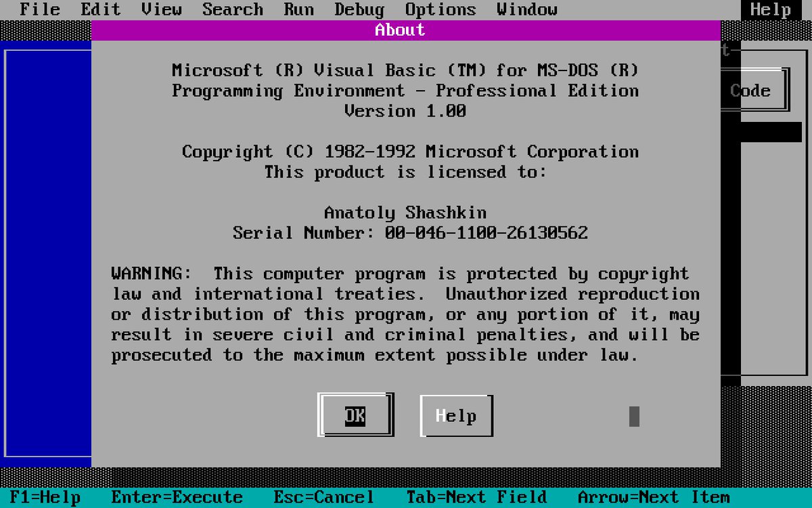Confirm the About dialog with OK
The width and height of the screenshot is (812, 508).
pyautogui.click(x=355, y=415)
